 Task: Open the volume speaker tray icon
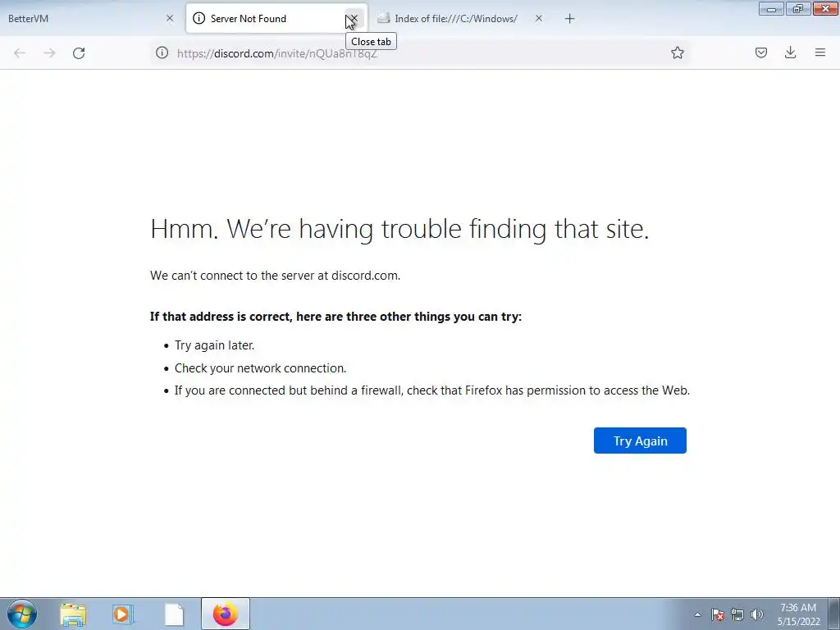(x=757, y=615)
